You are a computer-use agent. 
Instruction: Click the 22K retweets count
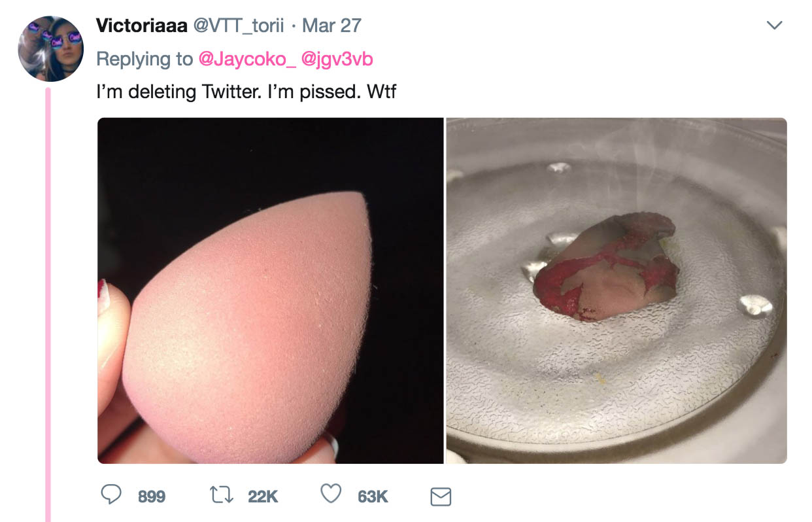coord(263,496)
